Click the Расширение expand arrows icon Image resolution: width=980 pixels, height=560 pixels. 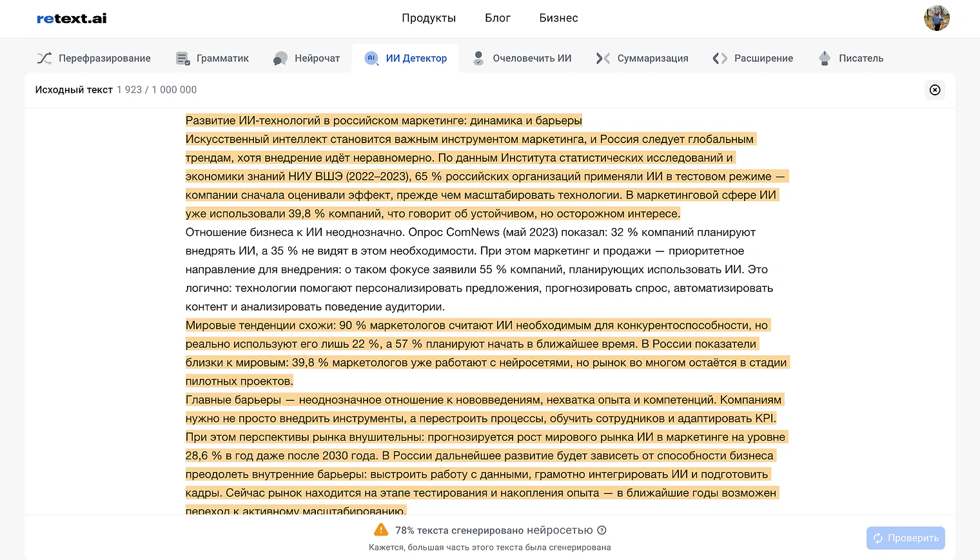[720, 58]
